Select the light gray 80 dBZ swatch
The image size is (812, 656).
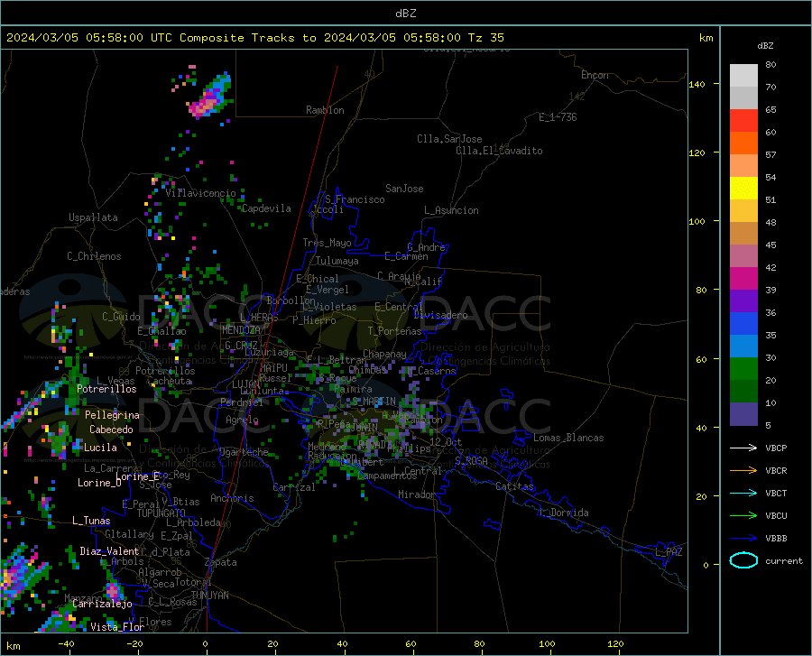point(743,76)
